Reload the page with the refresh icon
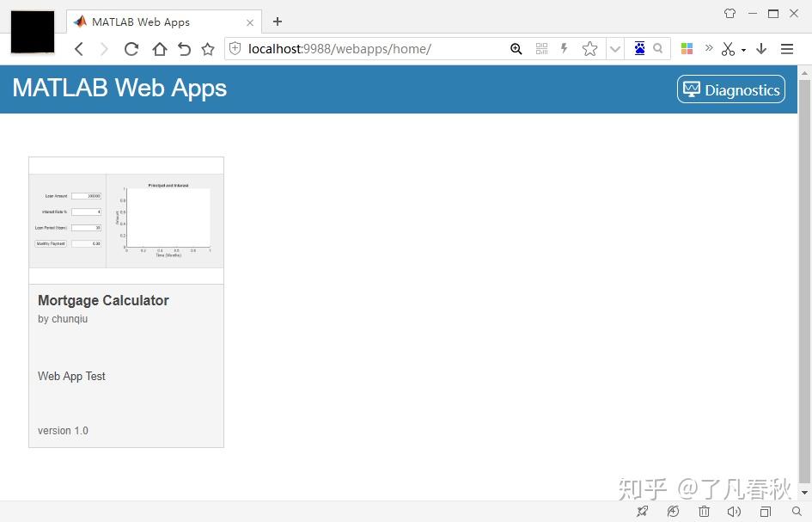The width and height of the screenshot is (812, 522). (x=131, y=49)
